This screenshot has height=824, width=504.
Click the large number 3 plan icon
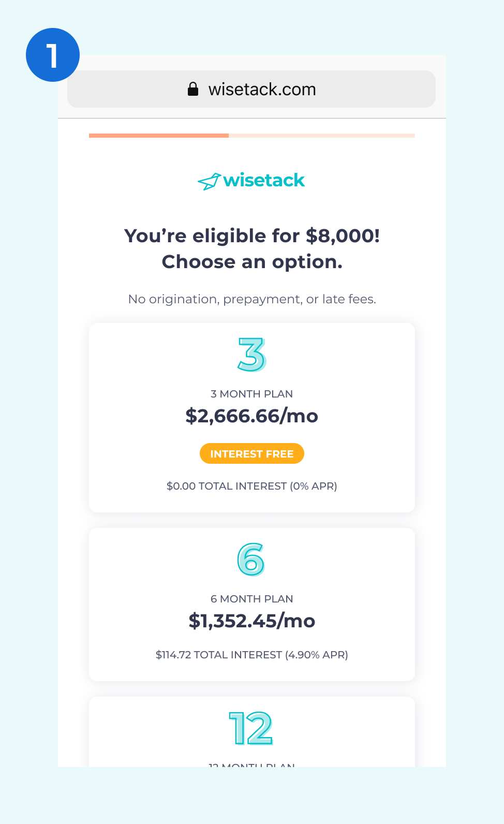(252, 355)
